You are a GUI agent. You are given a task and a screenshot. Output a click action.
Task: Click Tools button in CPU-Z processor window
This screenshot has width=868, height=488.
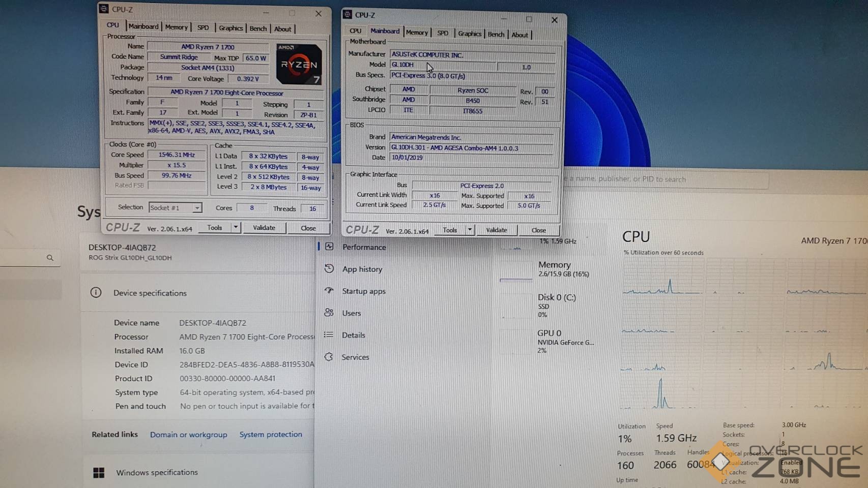pos(215,227)
